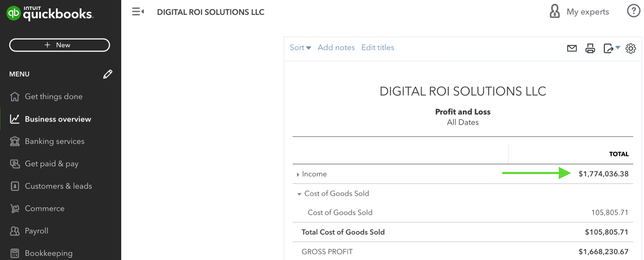Open report settings gear icon
The image size is (644, 260).
tap(630, 48)
